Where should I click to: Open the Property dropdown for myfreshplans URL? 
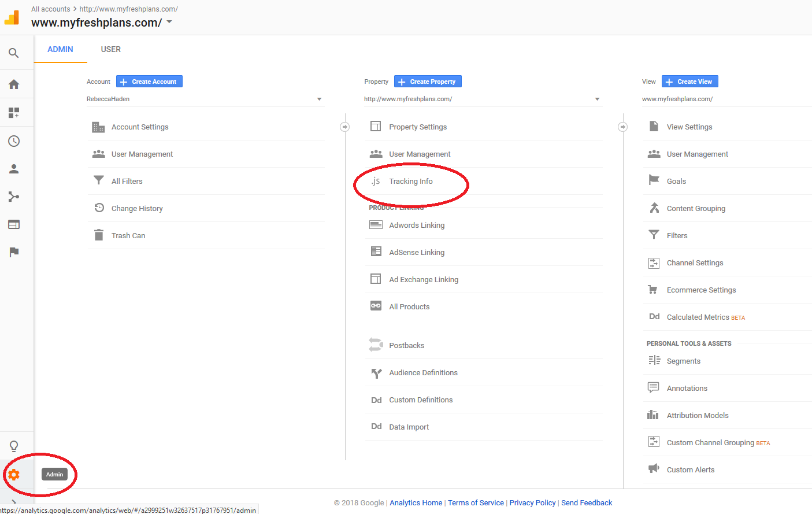point(483,99)
